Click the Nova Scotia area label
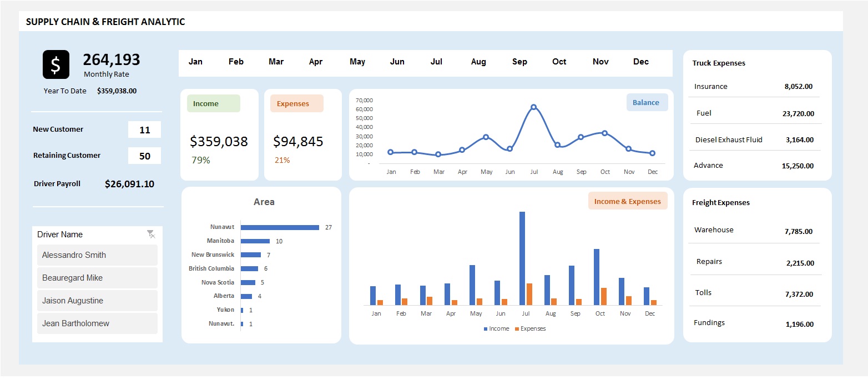Image resolution: width=868 pixels, height=379 pixels. [x=218, y=282]
